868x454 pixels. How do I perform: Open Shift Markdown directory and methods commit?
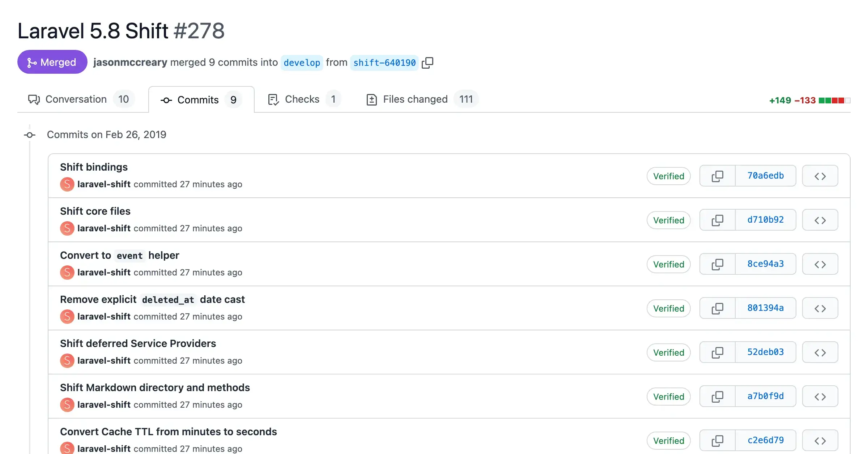(155, 387)
